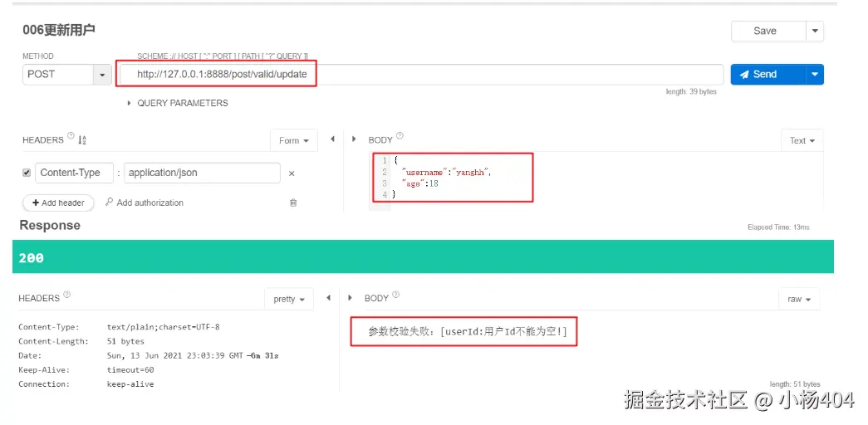Click the request URL input field
Screen dimensions: 868x425
tap(421, 74)
